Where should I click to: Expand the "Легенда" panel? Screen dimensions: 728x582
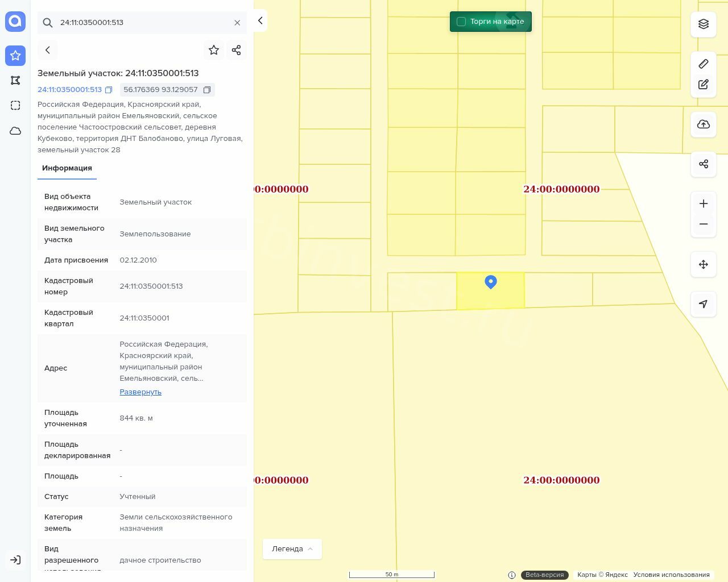tap(292, 549)
